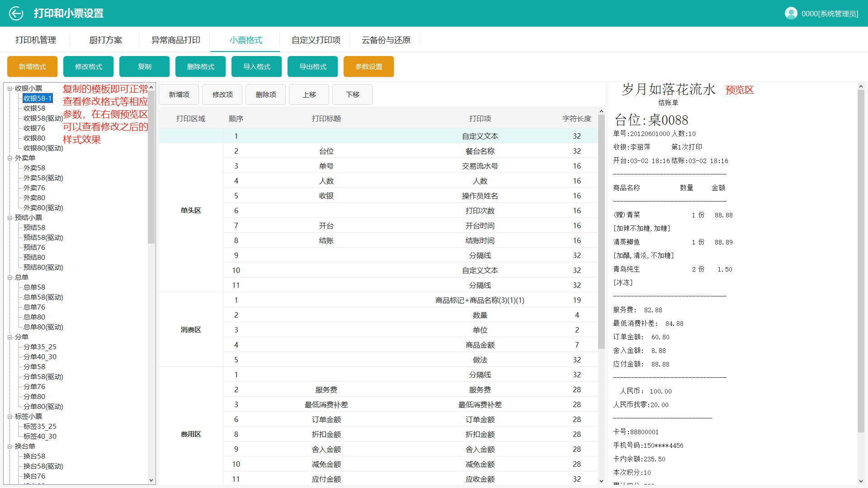This screenshot has width=868, height=488.
Task: Click the 单头区 area cell
Action: coord(191,211)
